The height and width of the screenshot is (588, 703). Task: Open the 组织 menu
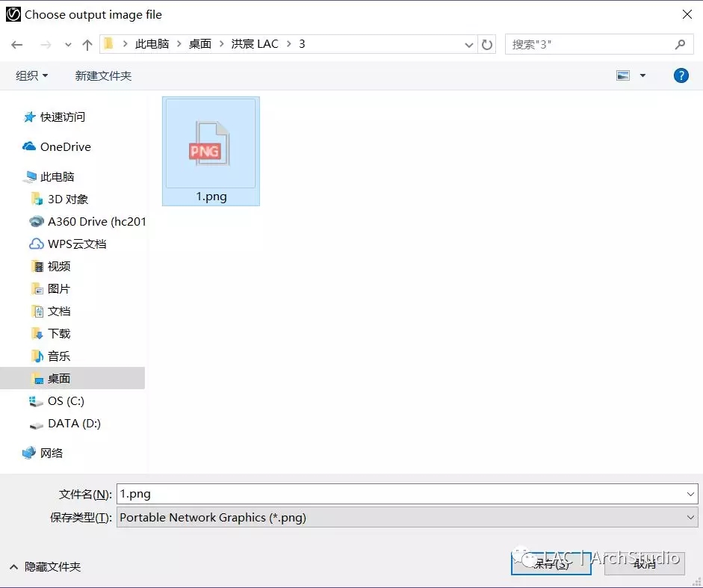(x=32, y=75)
